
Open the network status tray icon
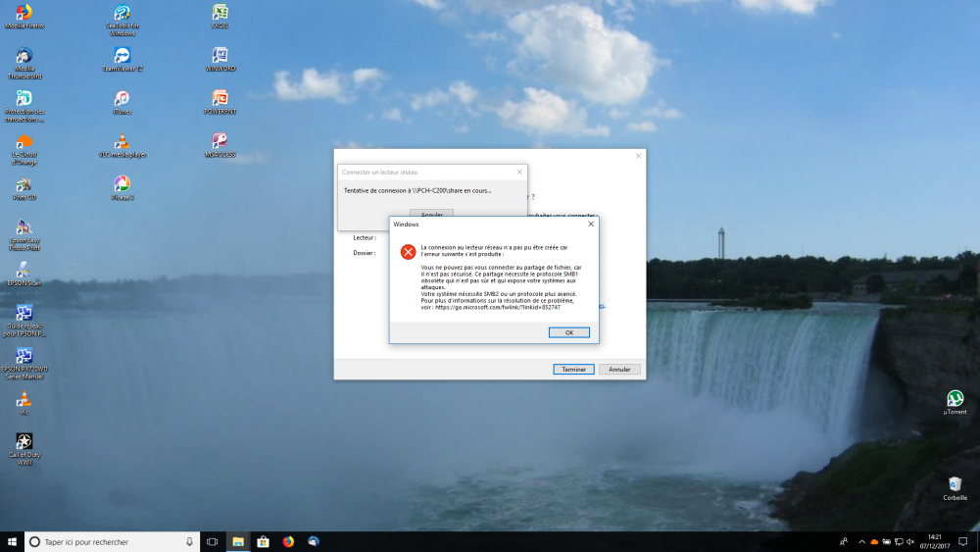click(899, 542)
